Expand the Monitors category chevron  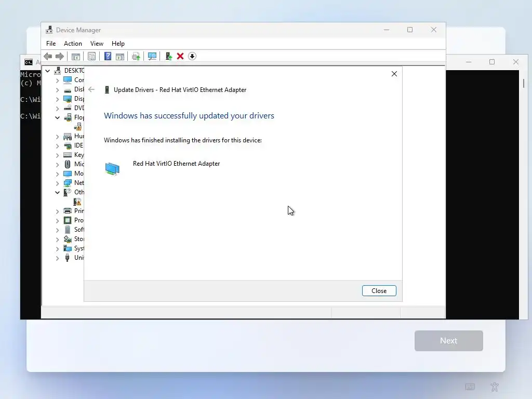pyautogui.click(x=57, y=174)
